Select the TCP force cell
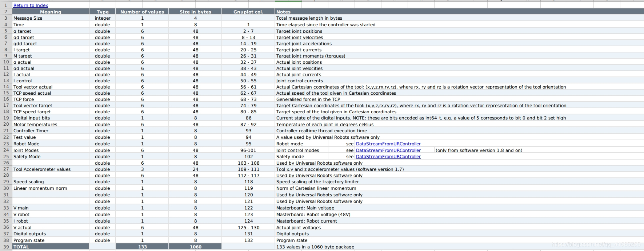644x251 pixels. click(x=51, y=99)
